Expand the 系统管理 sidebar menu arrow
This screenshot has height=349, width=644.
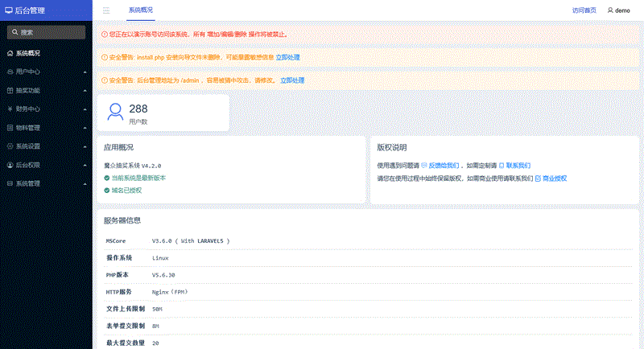(85, 184)
